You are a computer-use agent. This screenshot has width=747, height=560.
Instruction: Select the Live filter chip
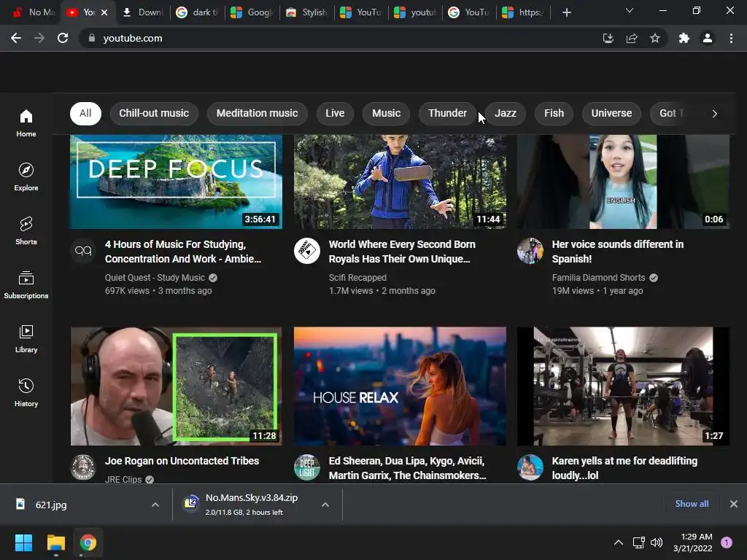pos(335,113)
